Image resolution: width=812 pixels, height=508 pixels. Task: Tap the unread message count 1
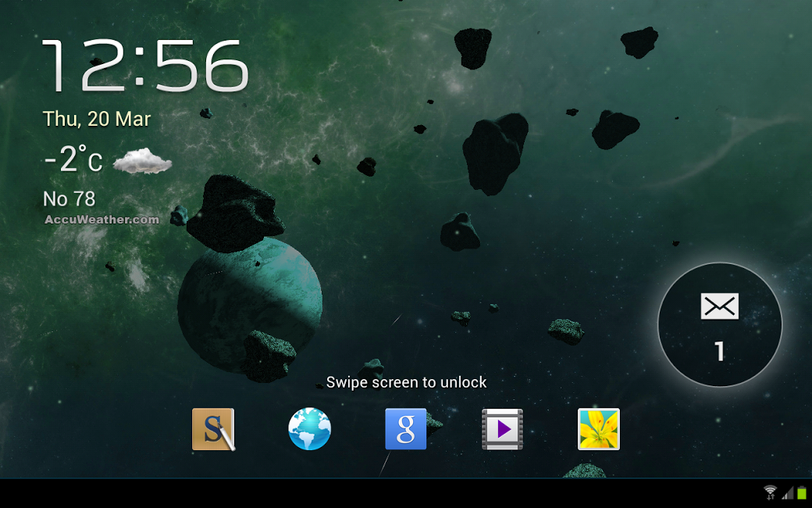720,352
